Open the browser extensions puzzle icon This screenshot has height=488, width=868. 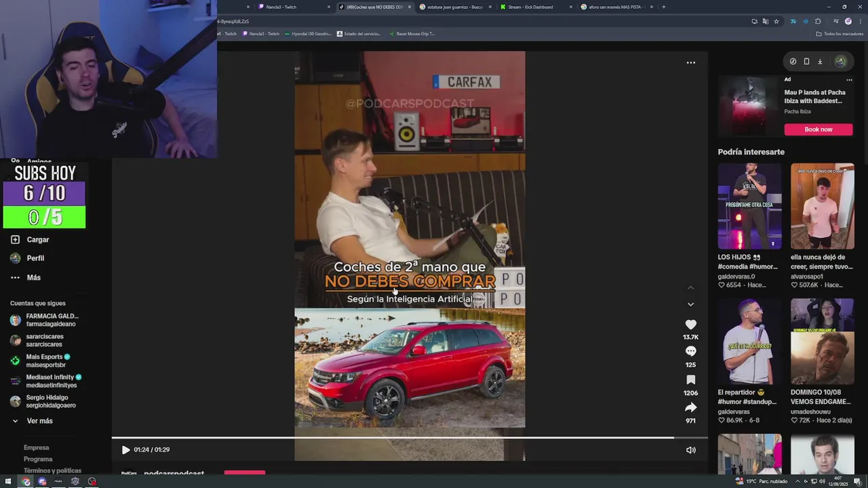click(818, 21)
